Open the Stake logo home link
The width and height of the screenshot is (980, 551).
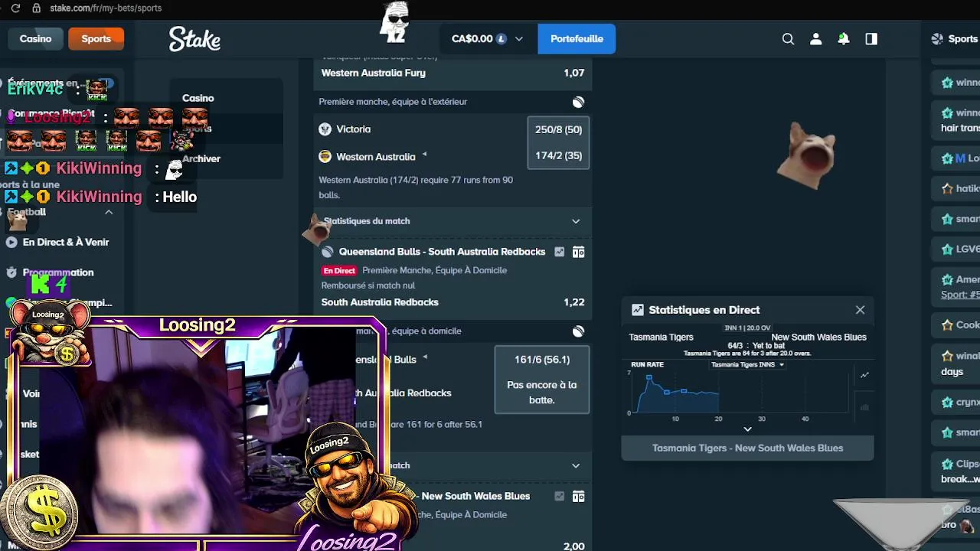[194, 39]
